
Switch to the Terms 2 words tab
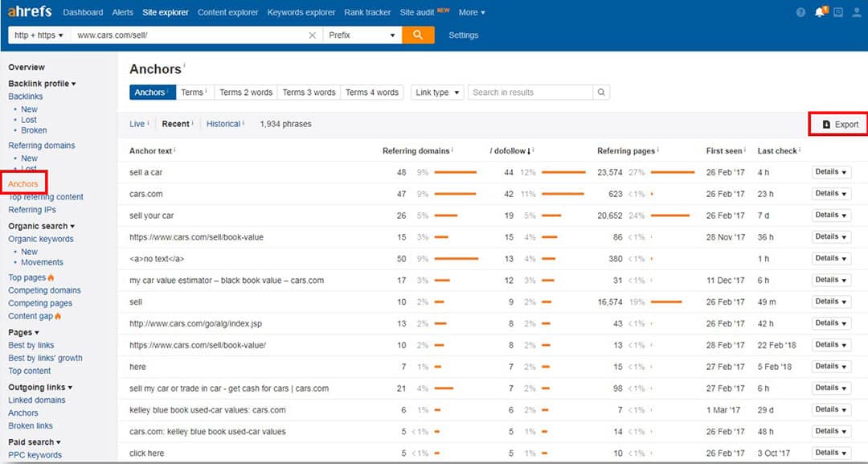click(246, 92)
